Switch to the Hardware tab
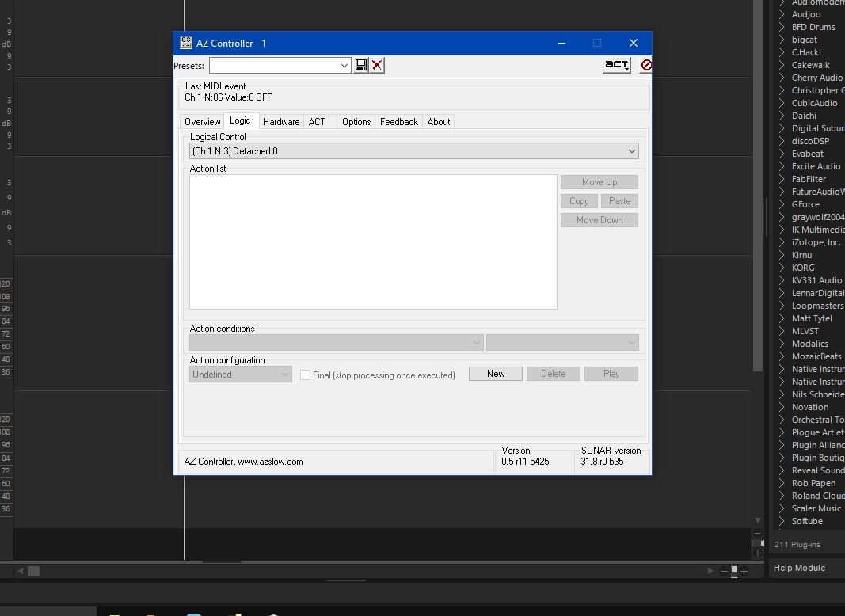845x616 pixels. (x=281, y=122)
